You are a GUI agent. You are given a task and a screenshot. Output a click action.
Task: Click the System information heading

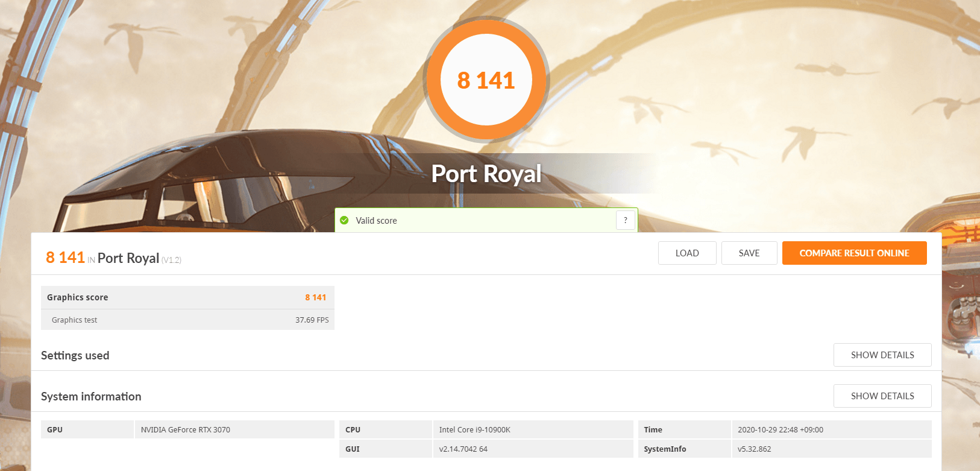(91, 397)
